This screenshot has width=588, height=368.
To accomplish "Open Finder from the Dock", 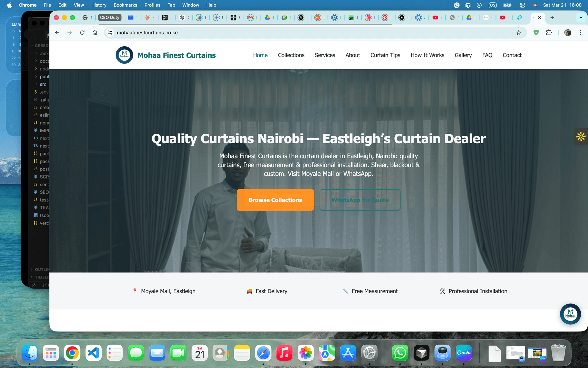I will [30, 353].
